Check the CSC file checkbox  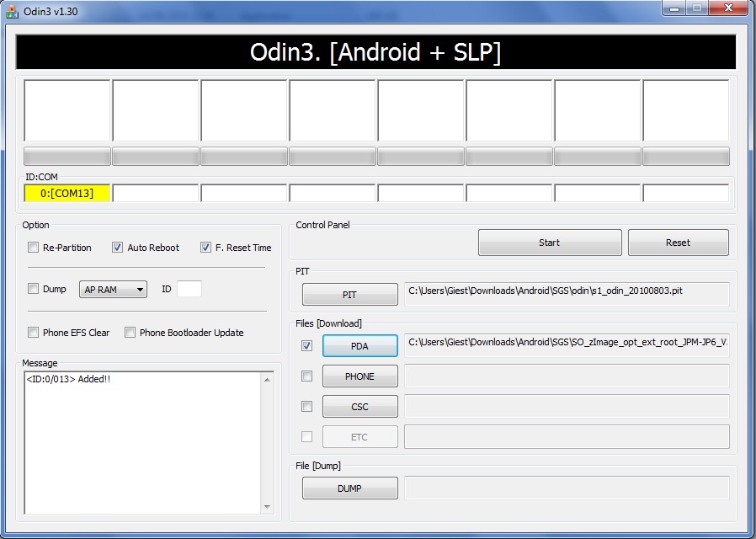tap(306, 407)
